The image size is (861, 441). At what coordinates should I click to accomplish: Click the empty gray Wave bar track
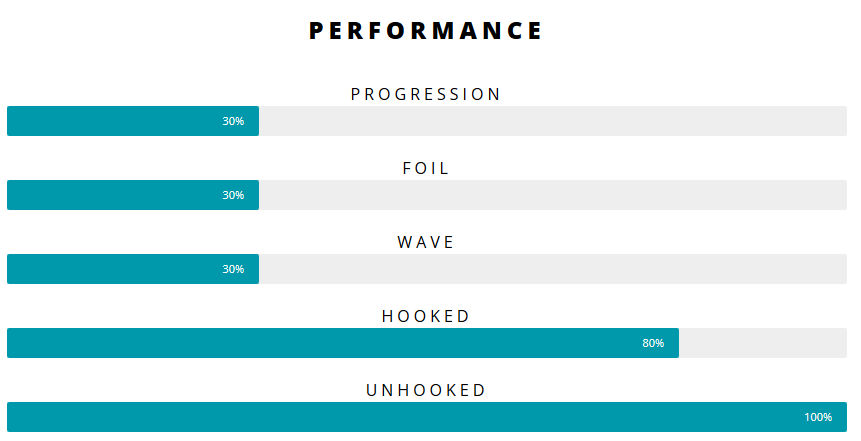552,269
